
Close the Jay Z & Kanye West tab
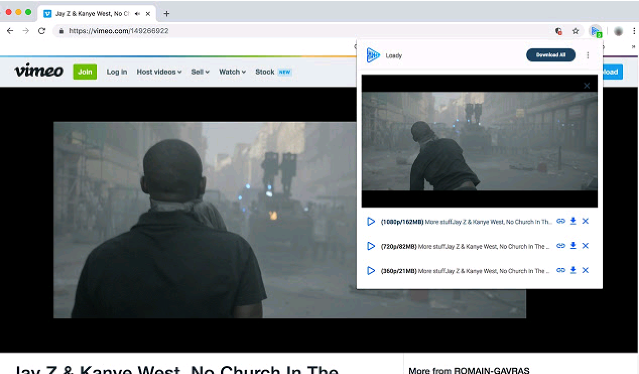(148, 13)
